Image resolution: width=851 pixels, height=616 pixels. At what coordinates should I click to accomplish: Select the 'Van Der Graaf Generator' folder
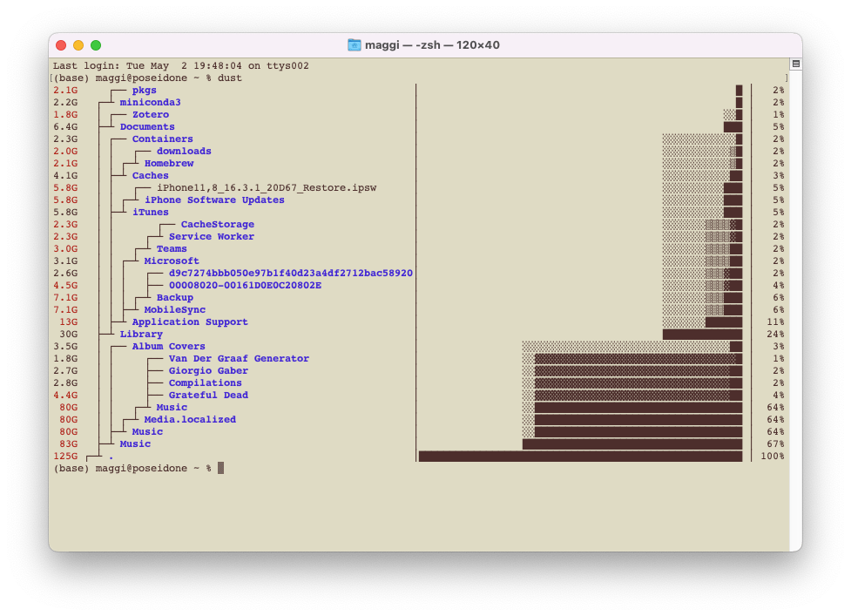click(239, 359)
